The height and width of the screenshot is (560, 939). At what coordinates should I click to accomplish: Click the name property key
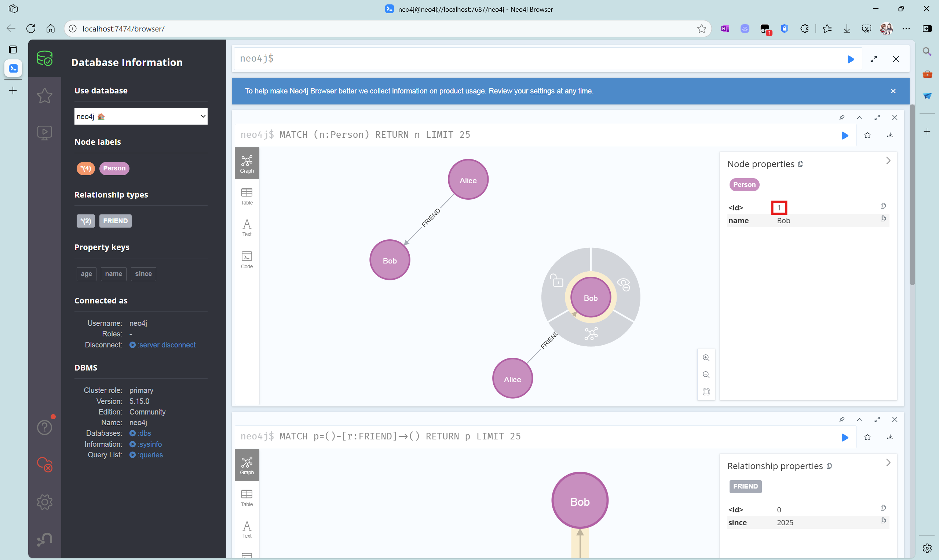[114, 274]
